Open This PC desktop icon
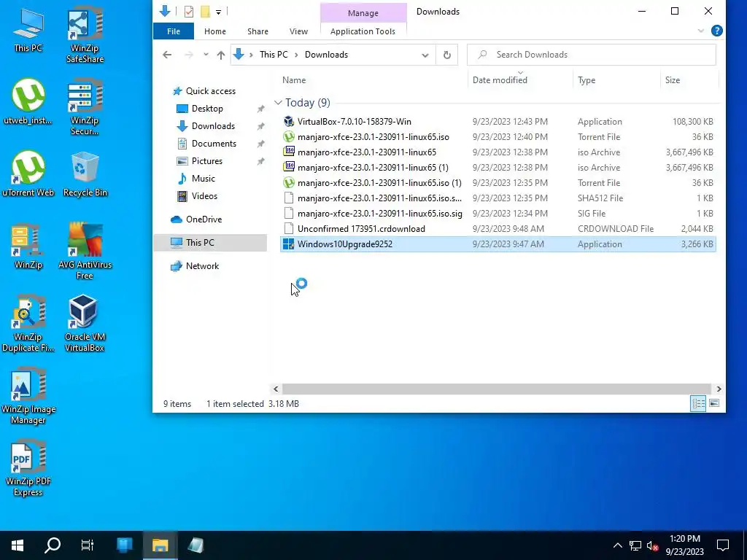747x560 pixels. 28,29
